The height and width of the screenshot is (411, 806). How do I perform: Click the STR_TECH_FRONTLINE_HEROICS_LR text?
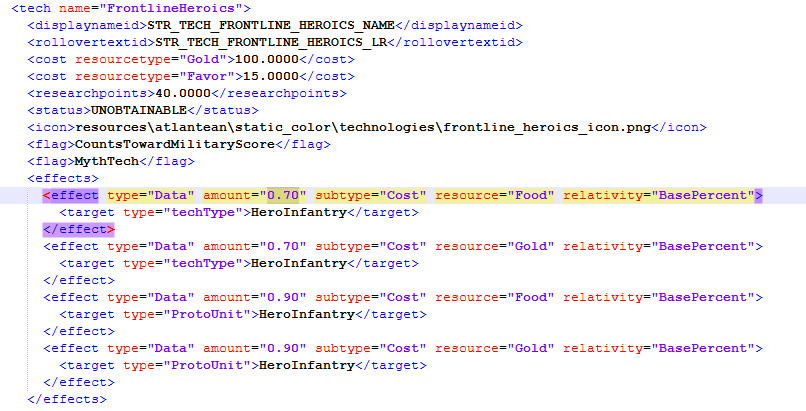[x=271, y=42]
